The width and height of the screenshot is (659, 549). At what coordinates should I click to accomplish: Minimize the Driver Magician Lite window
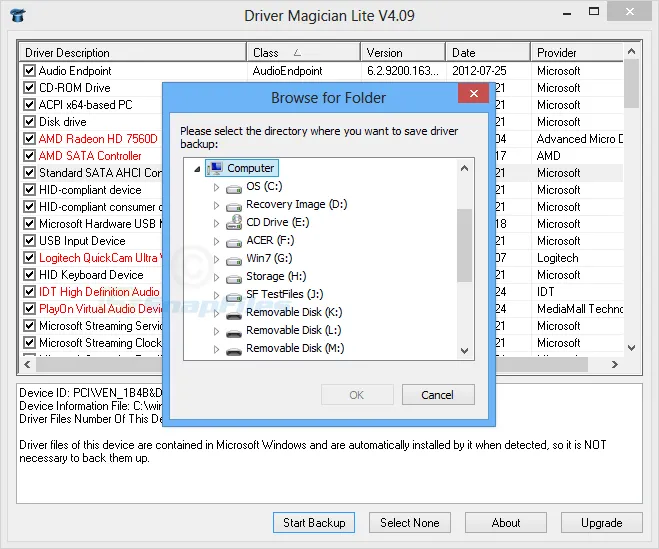(567, 14)
